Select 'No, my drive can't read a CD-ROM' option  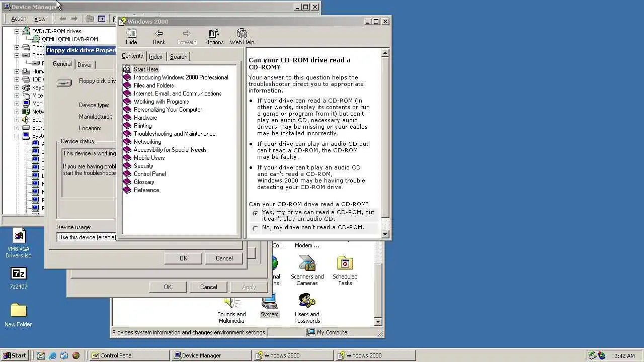[256, 228]
